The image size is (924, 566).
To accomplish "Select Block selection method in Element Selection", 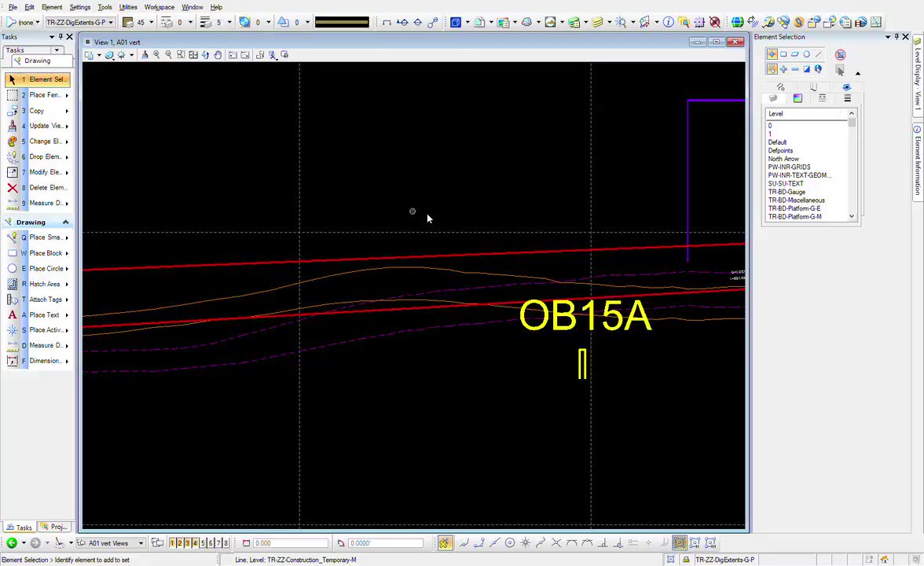I will click(783, 54).
